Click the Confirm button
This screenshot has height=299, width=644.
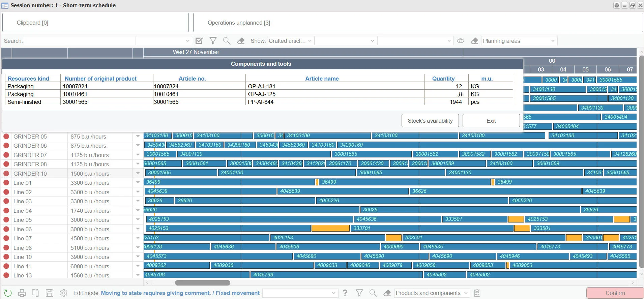(615, 293)
